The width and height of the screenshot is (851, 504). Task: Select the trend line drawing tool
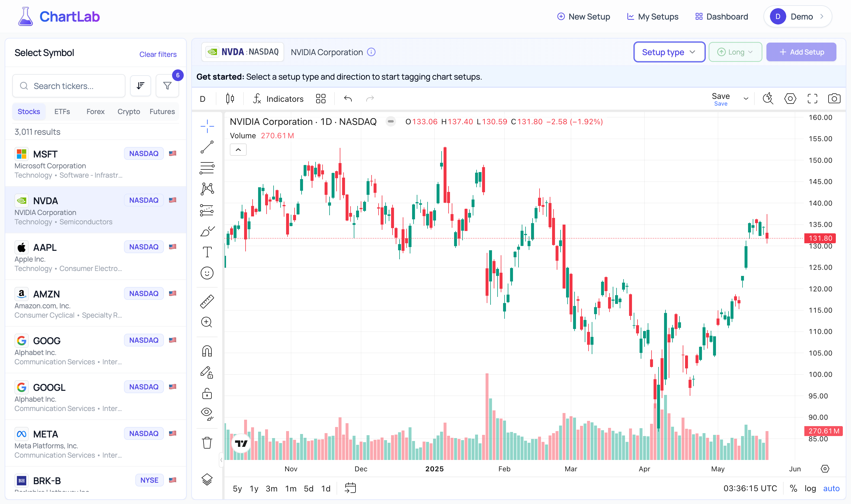click(x=207, y=147)
